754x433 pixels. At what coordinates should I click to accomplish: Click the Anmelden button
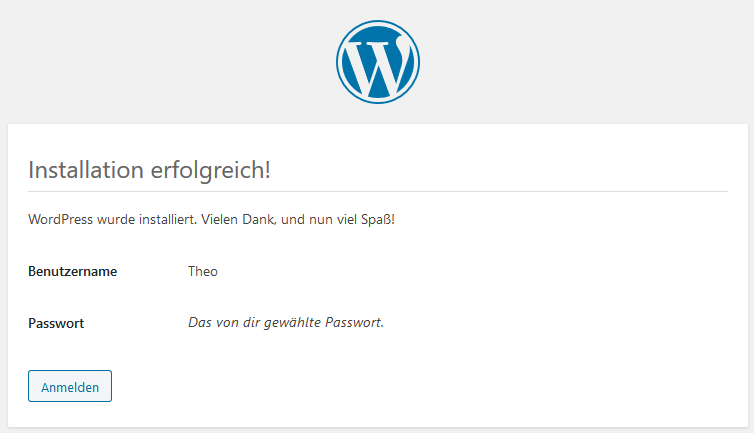point(70,386)
